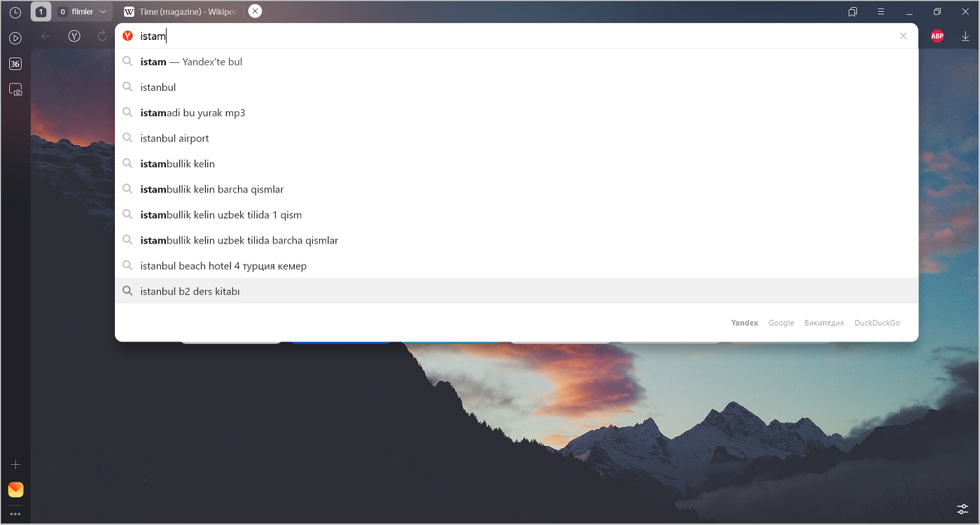Open bookmarks icon in title bar
Viewport: 980px width, 525px height.
click(x=852, y=12)
